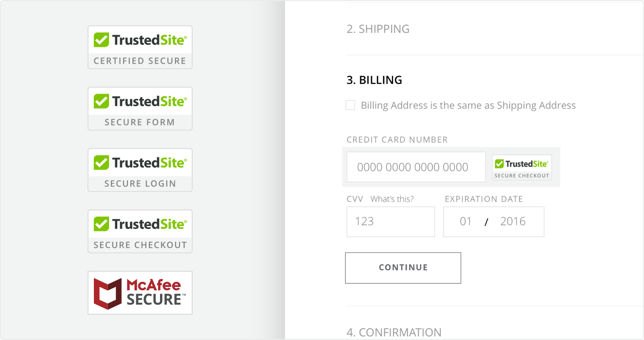Screen dimensions: 644x340
Task: Expand the 2. Shipping section
Action: pyautogui.click(x=377, y=29)
